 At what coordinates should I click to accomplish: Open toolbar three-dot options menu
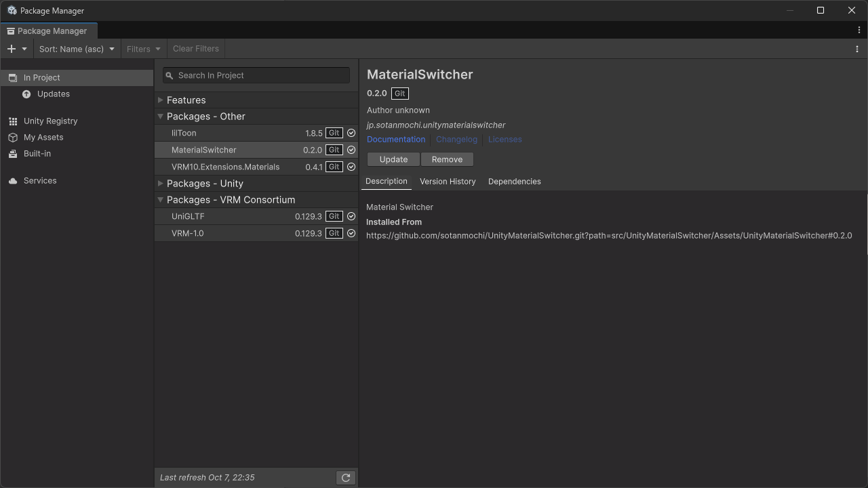(x=857, y=49)
